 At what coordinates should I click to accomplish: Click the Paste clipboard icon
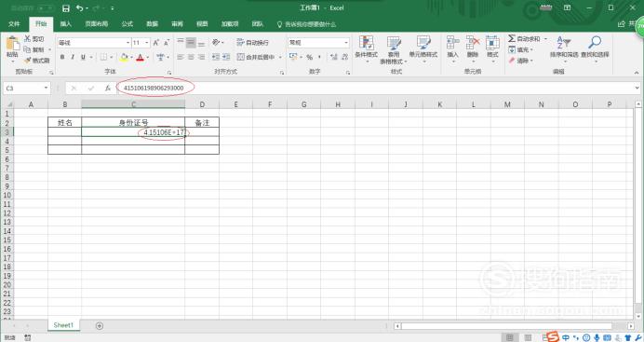12,44
